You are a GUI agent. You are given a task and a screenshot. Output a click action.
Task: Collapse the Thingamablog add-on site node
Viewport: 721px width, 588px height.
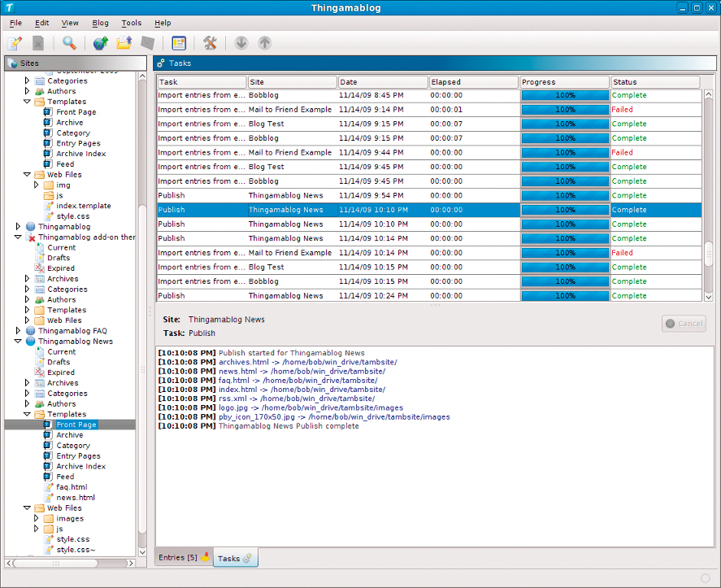pyautogui.click(x=18, y=237)
